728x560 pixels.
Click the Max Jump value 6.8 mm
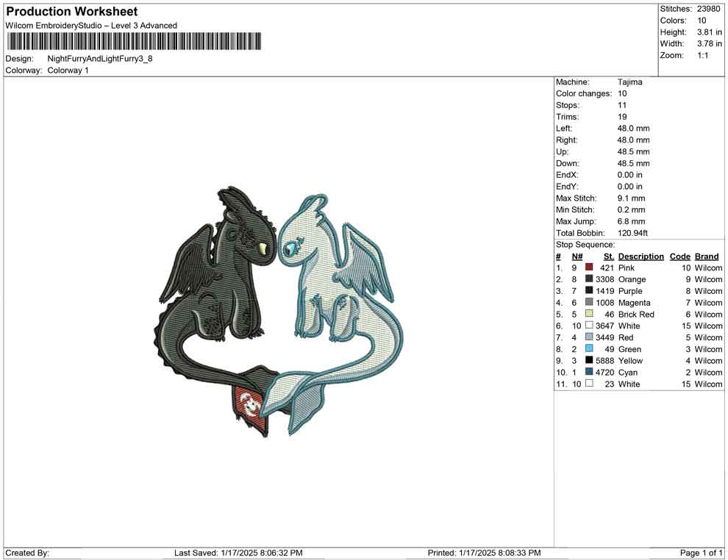coord(632,221)
